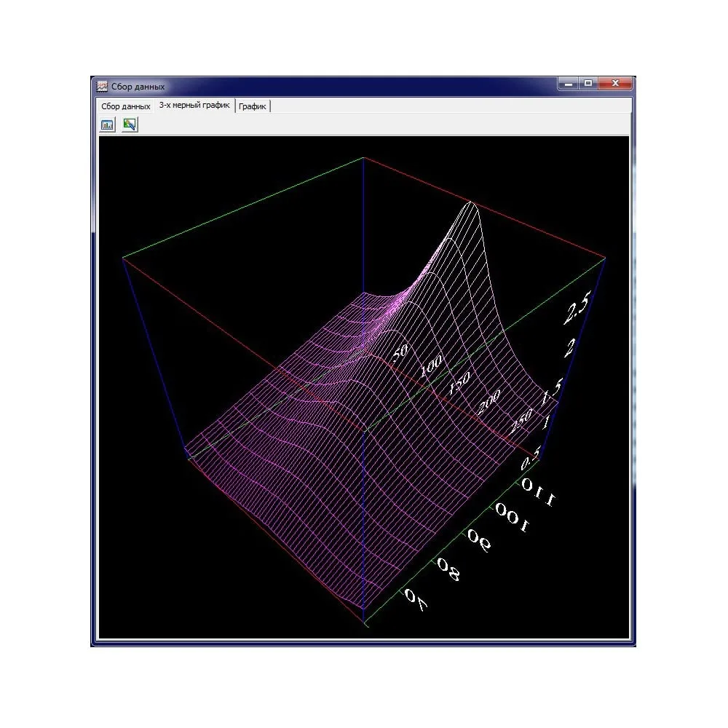Open the График tab
Image resolution: width=728 pixels, height=728 pixels.
tap(253, 106)
